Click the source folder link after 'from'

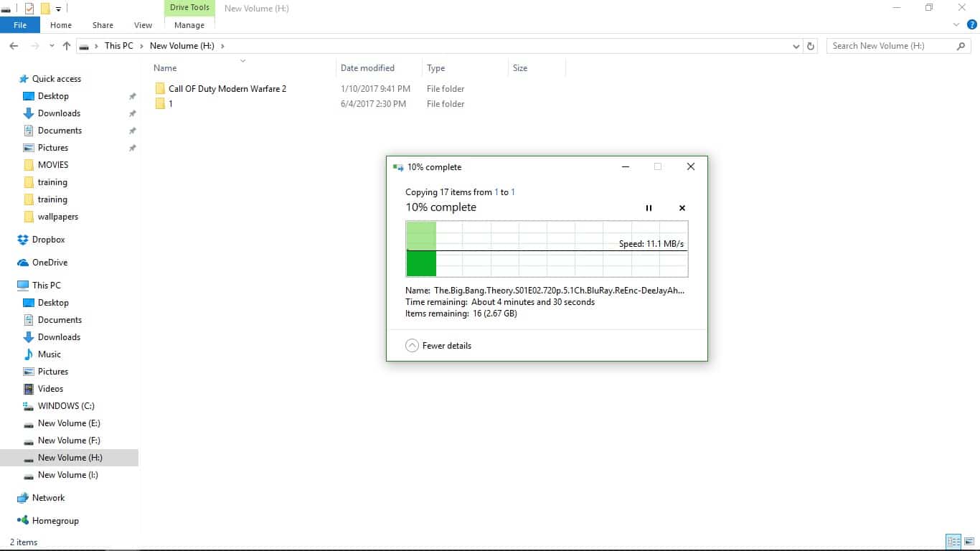(496, 192)
